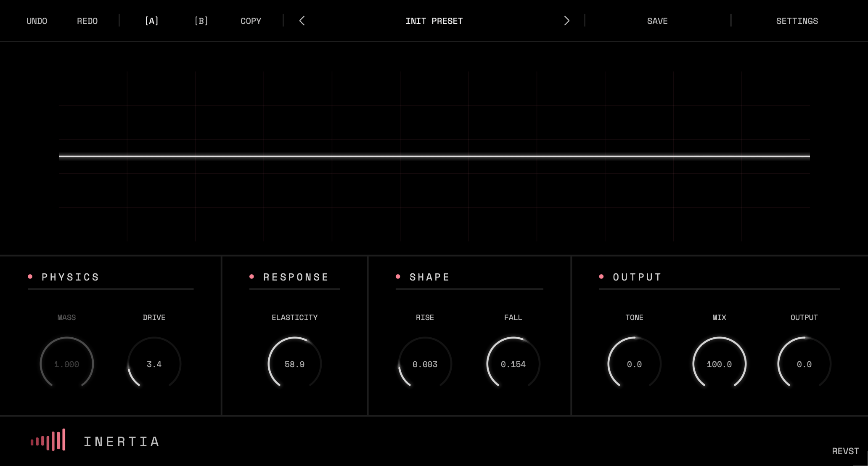Toggle the Output section red dot
This screenshot has height=466, width=868.
(x=601, y=277)
